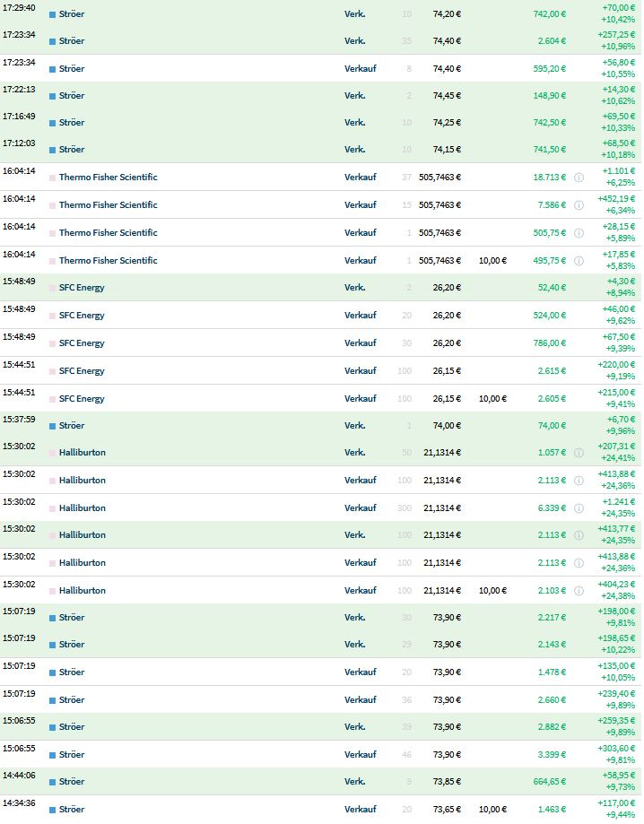Click info icon next to 7.586 € amount
Viewport: 644px width, 824px height.
(579, 205)
